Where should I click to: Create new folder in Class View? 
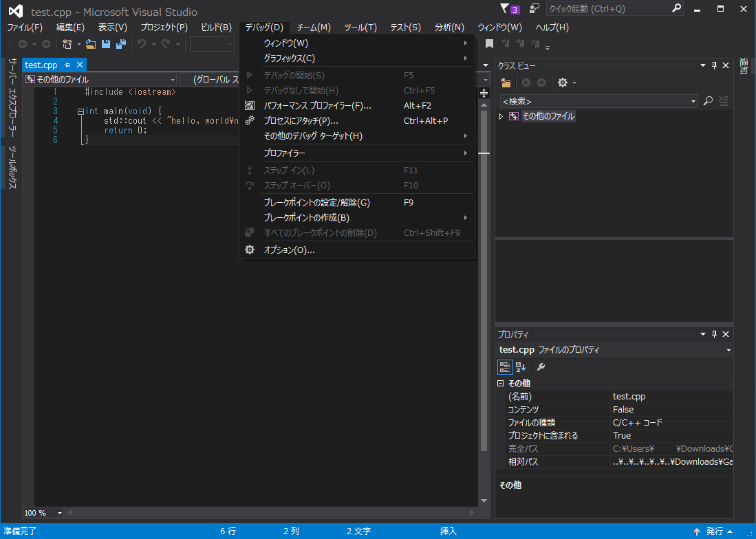[506, 82]
